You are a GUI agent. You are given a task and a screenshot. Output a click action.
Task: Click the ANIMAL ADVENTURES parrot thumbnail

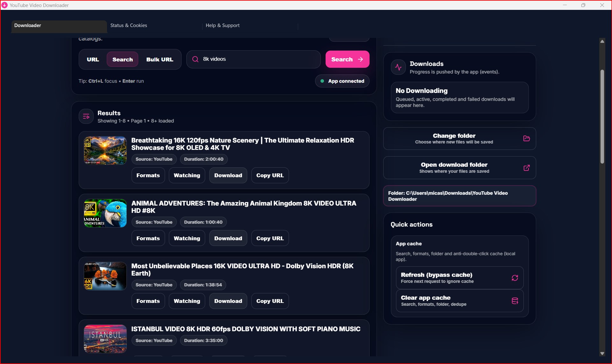pyautogui.click(x=105, y=213)
